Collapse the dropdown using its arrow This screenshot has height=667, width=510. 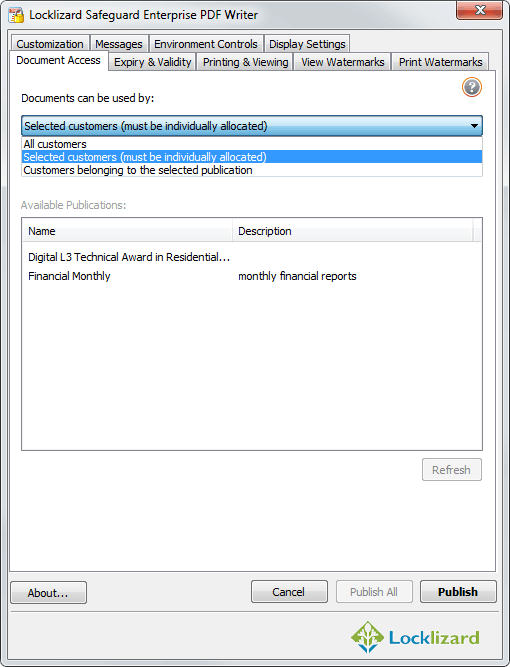pyautogui.click(x=474, y=126)
